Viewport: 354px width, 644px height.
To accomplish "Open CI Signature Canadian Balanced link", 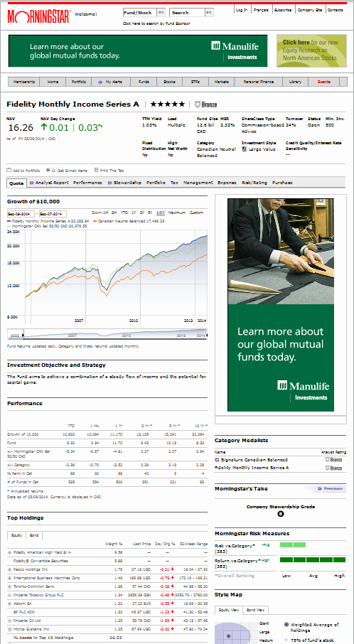I will 251,460.
